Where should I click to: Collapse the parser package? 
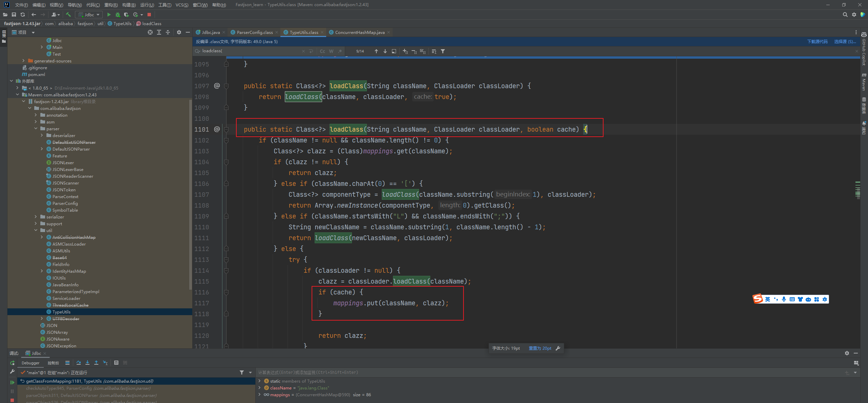[36, 129]
